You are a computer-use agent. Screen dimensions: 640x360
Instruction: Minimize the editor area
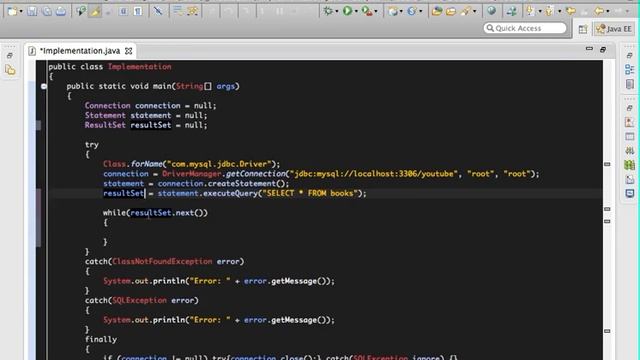(589, 49)
